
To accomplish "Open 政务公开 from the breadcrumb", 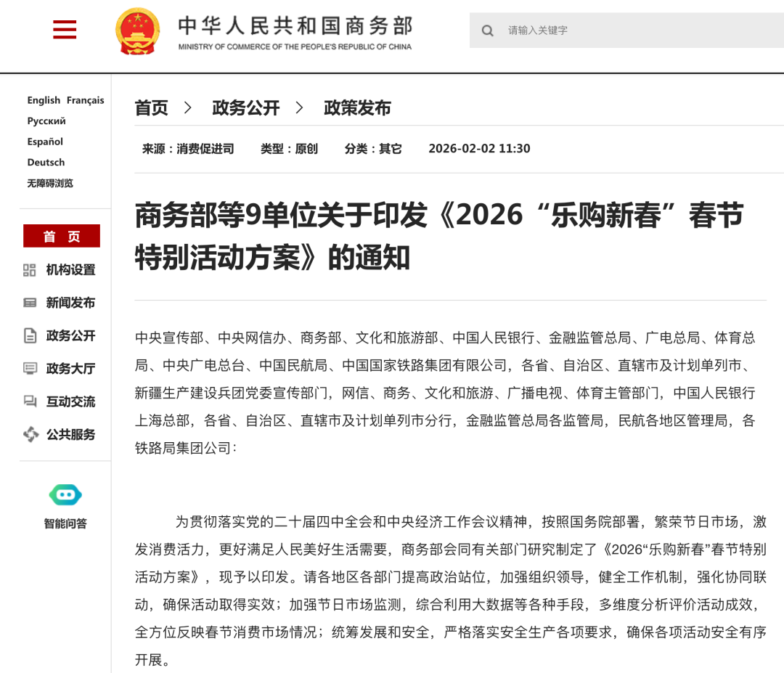I will (x=244, y=107).
